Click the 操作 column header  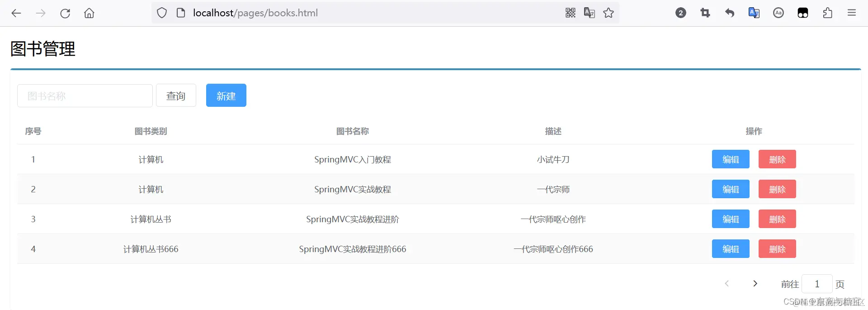click(x=754, y=131)
